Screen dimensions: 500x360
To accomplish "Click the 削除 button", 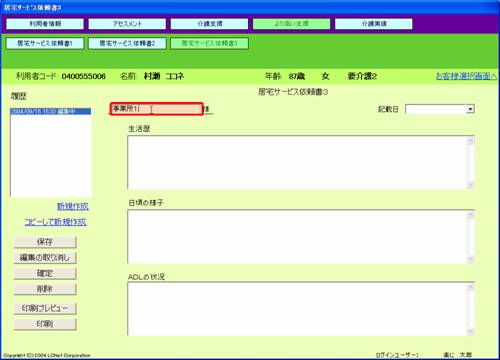I will tap(45, 289).
